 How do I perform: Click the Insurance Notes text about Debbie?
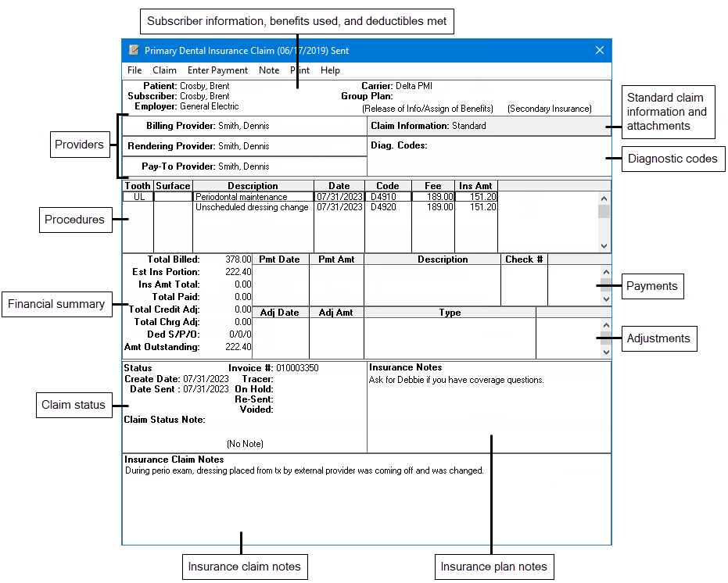pyautogui.click(x=457, y=380)
